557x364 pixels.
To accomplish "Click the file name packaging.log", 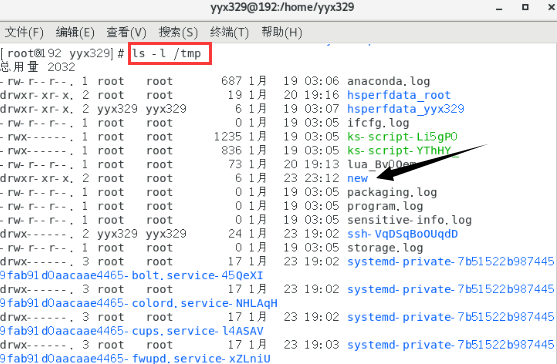I will (x=392, y=192).
